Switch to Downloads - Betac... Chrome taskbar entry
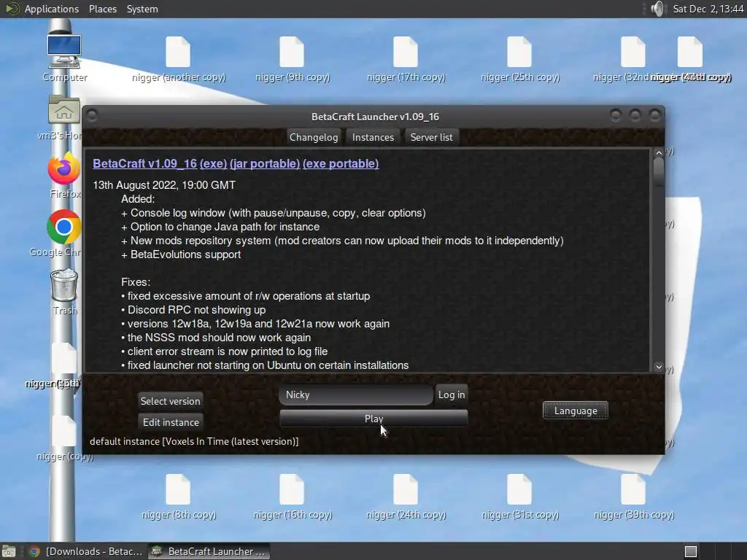 point(86,551)
